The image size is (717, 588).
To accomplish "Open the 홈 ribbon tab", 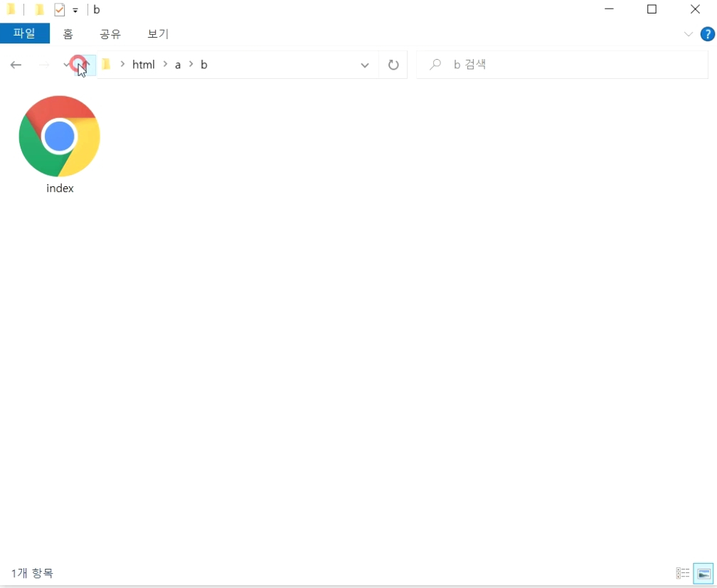I will click(68, 34).
